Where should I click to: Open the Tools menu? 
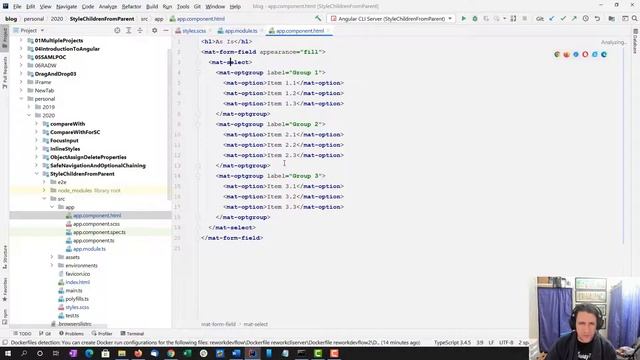tap(182, 7)
